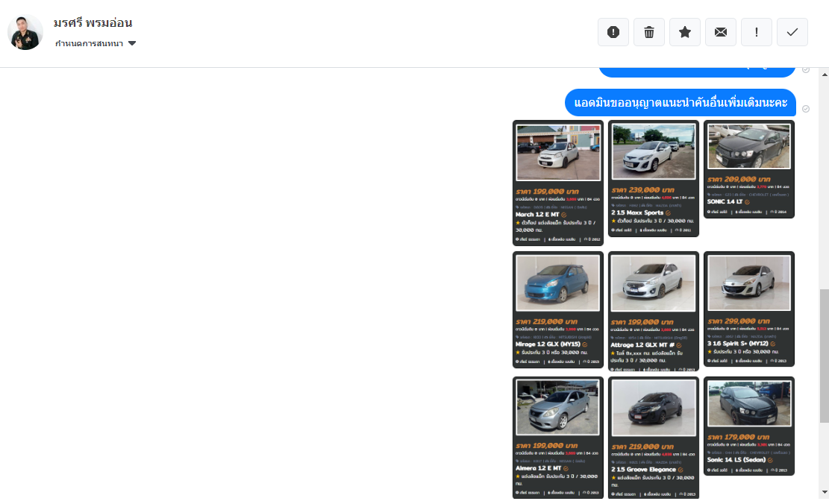Flag priority with the plain exclamation icon

click(x=757, y=32)
